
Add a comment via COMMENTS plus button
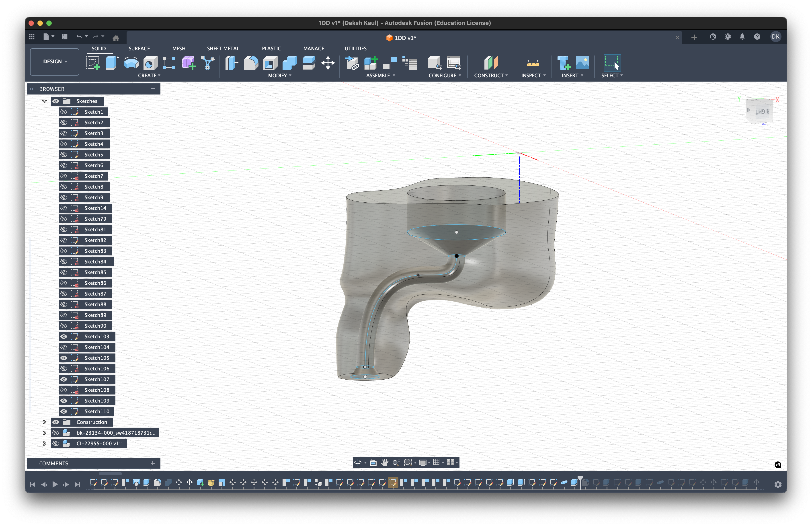pyautogui.click(x=152, y=463)
